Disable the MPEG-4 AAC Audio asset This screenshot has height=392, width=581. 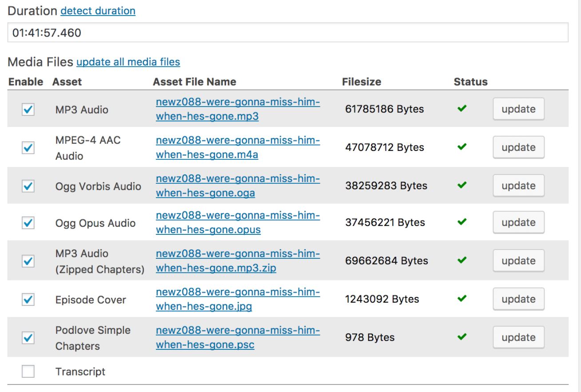[x=28, y=148]
